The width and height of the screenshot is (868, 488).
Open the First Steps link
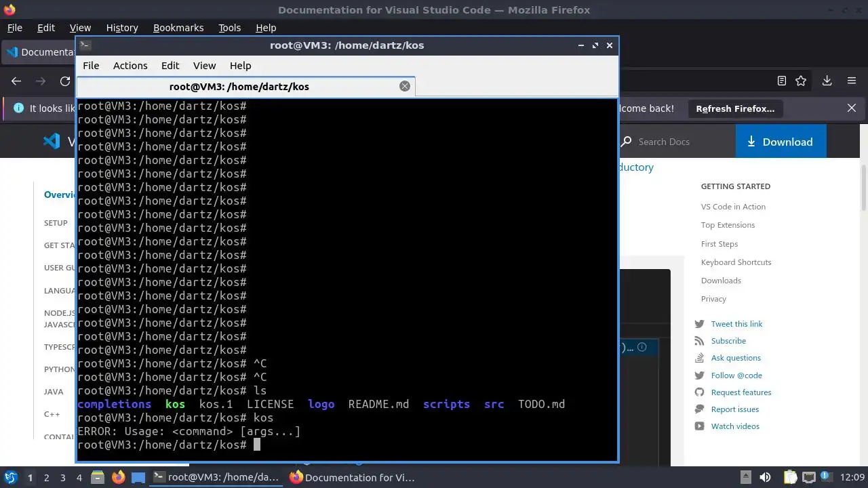[719, 244]
